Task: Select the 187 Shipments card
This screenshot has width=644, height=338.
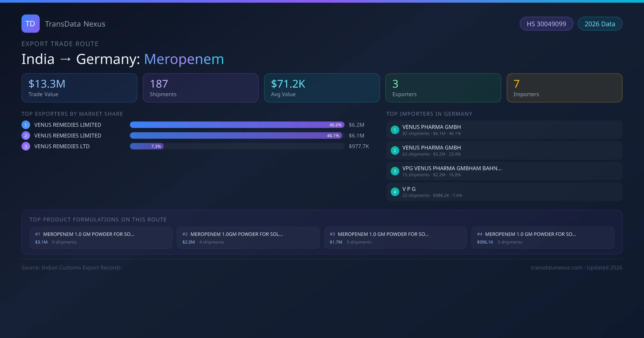Action: pyautogui.click(x=200, y=88)
